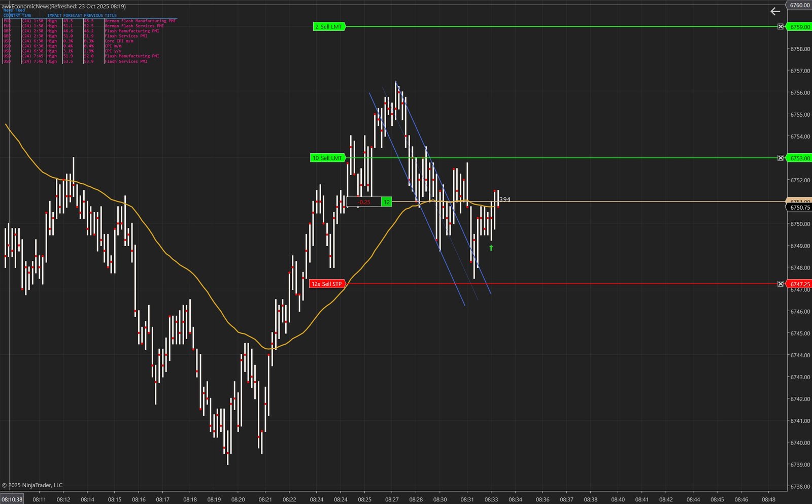This screenshot has width=812, height=504.
Task: Click the red 12s Sell STP order label
Action: 327,284
